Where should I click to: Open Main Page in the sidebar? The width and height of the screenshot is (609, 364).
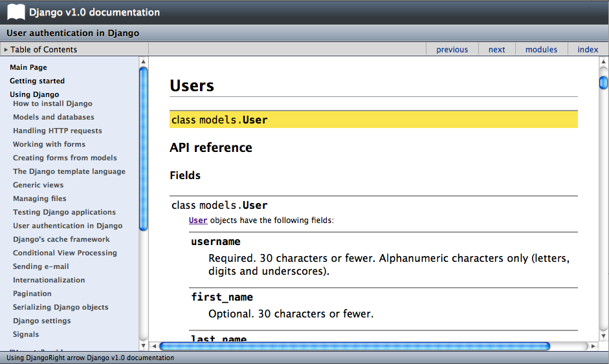coord(28,67)
